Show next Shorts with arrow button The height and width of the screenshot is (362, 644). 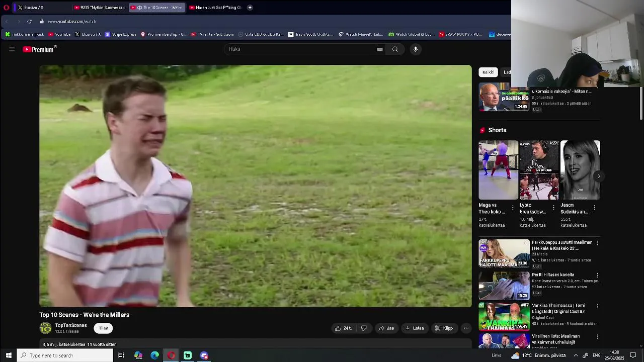pyautogui.click(x=598, y=176)
